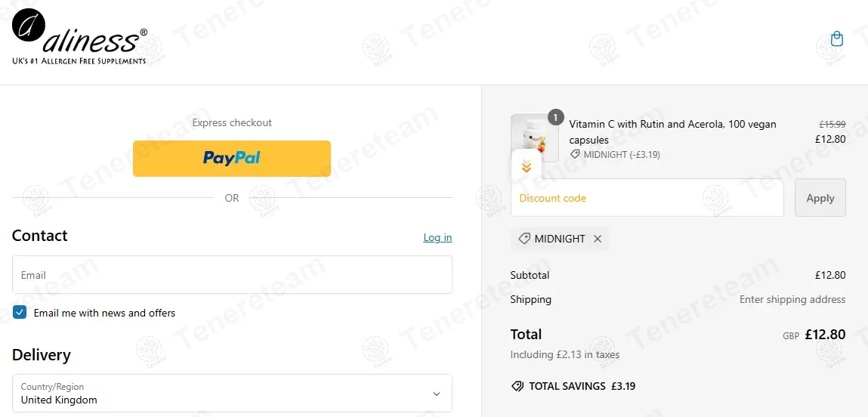Apply the discount code

click(x=820, y=198)
